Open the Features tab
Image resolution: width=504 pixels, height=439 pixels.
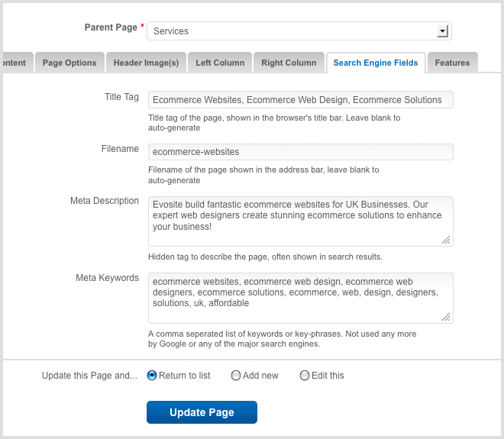click(x=452, y=63)
